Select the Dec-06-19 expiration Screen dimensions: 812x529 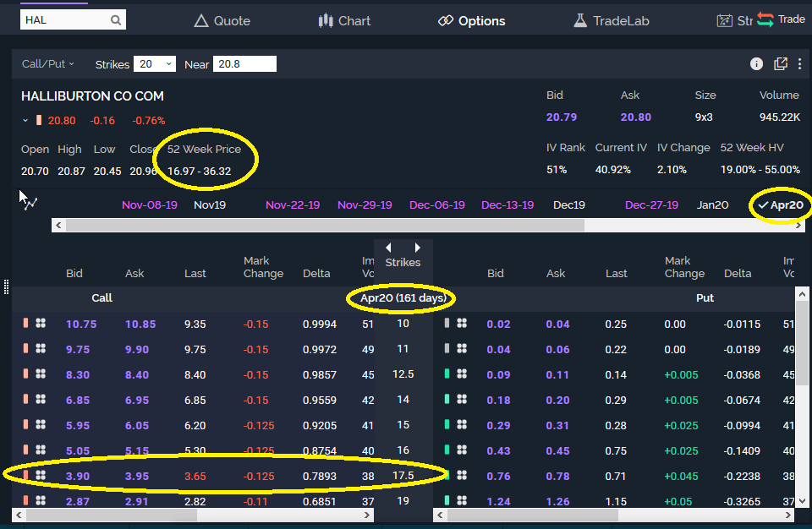pyautogui.click(x=437, y=205)
